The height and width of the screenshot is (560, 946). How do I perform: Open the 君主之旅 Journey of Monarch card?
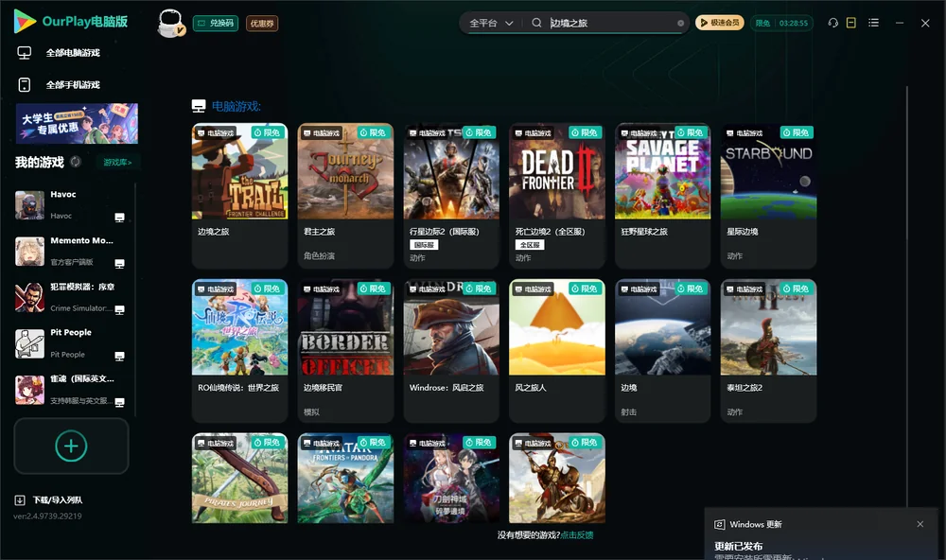click(345, 195)
